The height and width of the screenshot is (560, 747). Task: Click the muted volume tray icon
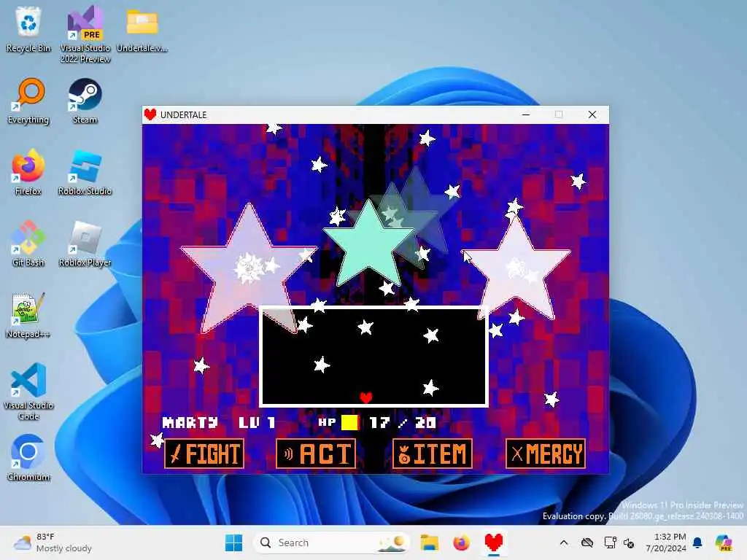[x=629, y=542]
